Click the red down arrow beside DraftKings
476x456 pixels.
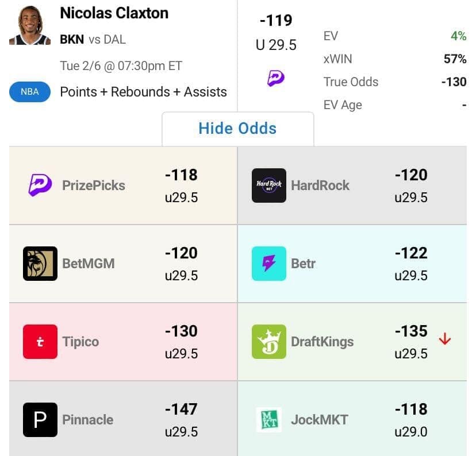(x=444, y=339)
